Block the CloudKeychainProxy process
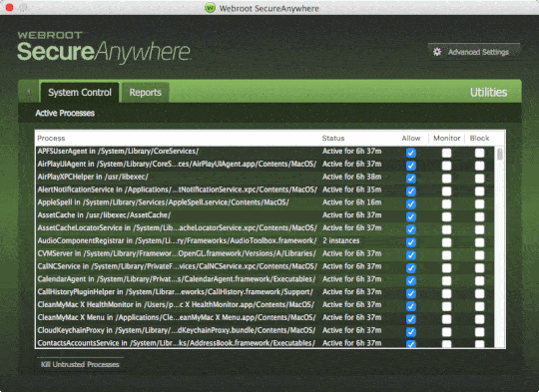The image size is (539, 392). [479, 332]
